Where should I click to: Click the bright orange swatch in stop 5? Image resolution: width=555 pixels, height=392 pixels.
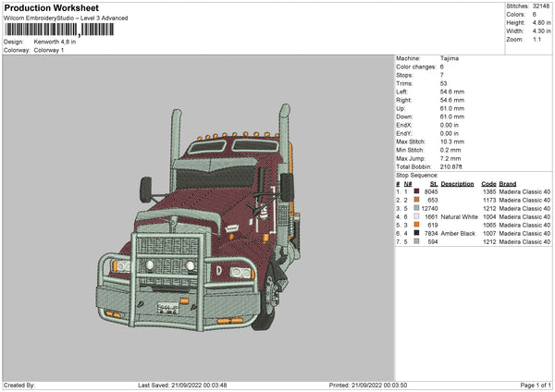pyautogui.click(x=417, y=225)
